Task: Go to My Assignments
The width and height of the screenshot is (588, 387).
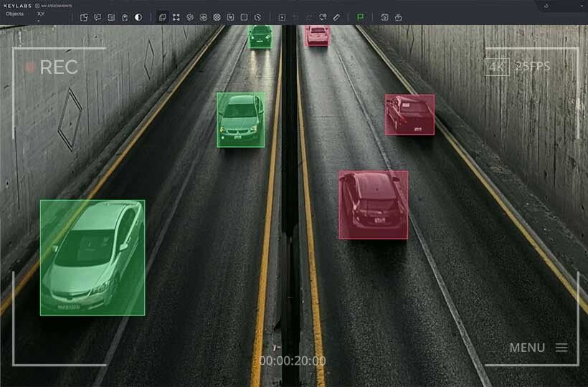Action: point(56,5)
